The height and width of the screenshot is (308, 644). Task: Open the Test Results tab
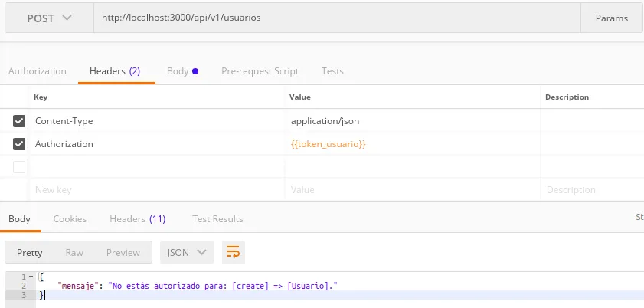pos(217,219)
